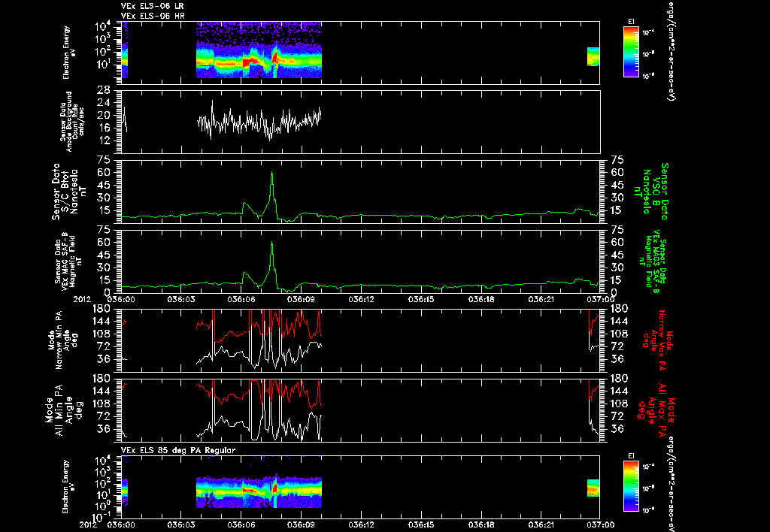Click '037:00' on the middle time axis

[x=601, y=299]
